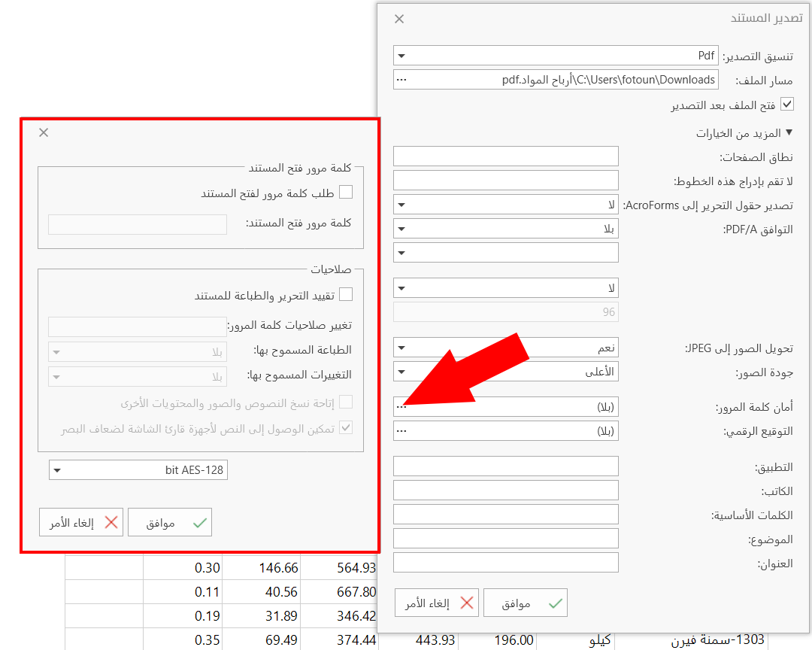Image resolution: width=812 pixels, height=650 pixels.
Task: Click the browse ellipsis in مسار الملف field
Action: (401, 80)
